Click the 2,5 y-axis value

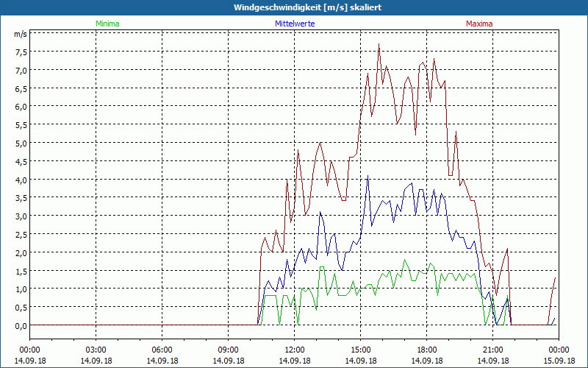tap(21, 235)
